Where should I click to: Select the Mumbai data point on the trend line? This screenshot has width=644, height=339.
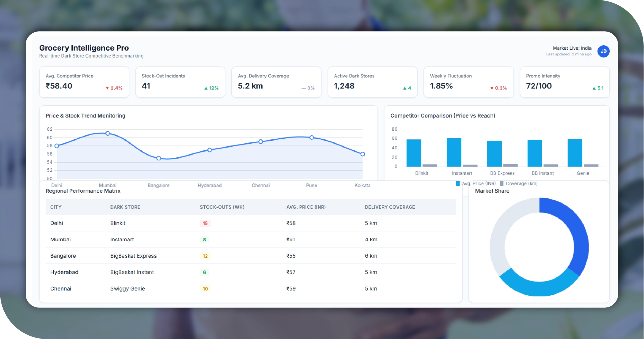pyautogui.click(x=108, y=133)
